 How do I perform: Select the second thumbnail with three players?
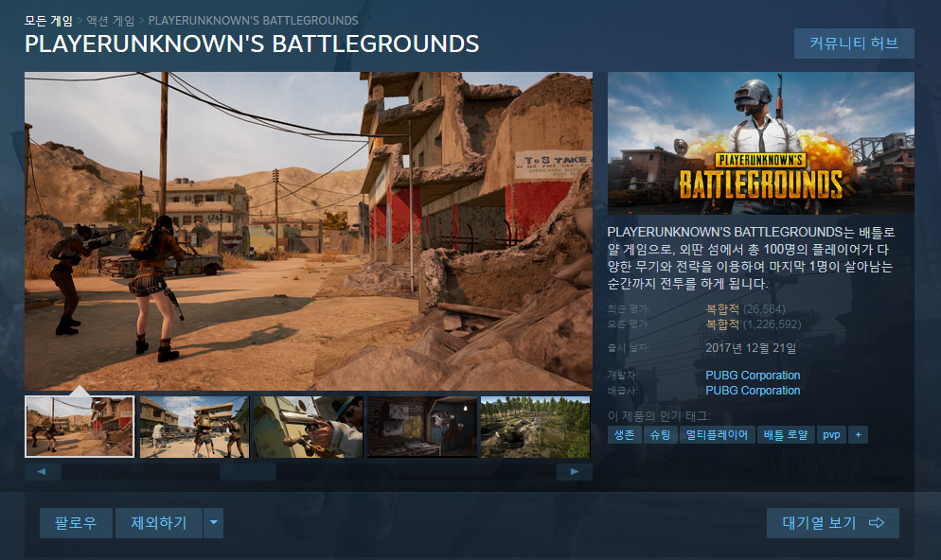(x=194, y=427)
